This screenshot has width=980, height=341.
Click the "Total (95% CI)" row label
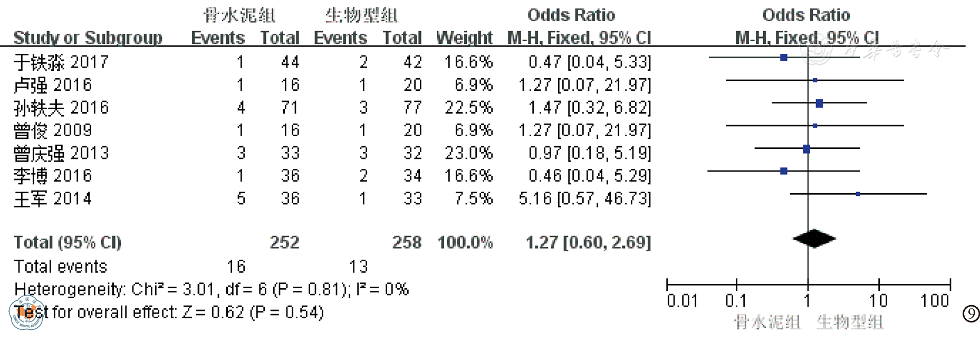click(x=68, y=242)
